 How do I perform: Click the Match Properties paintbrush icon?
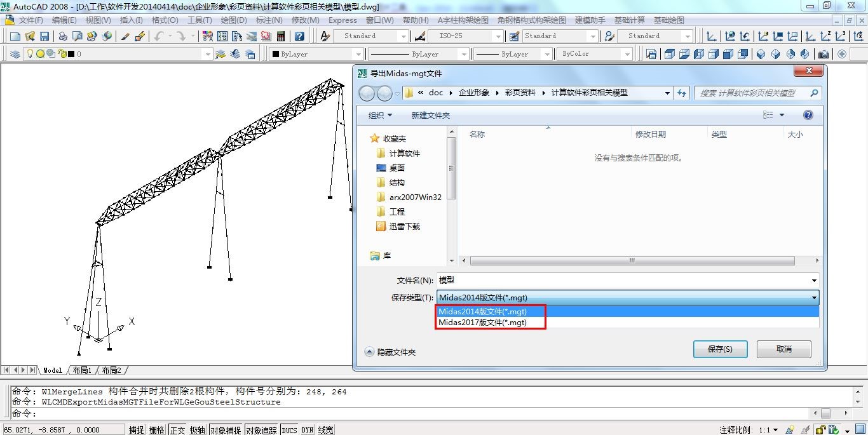click(125, 36)
